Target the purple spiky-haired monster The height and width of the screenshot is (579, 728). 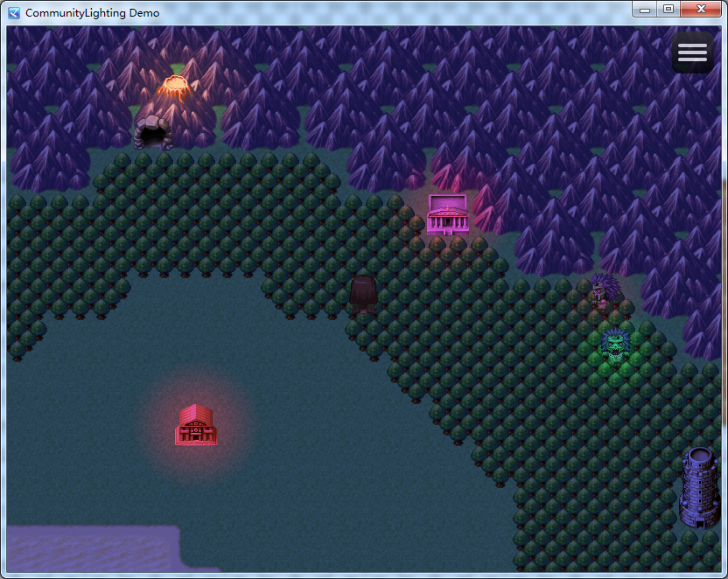[x=602, y=293]
